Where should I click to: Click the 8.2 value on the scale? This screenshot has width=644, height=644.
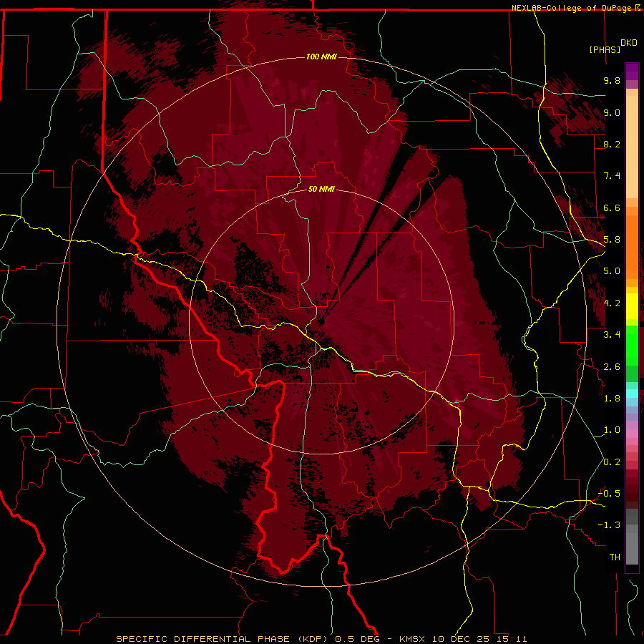[612, 144]
